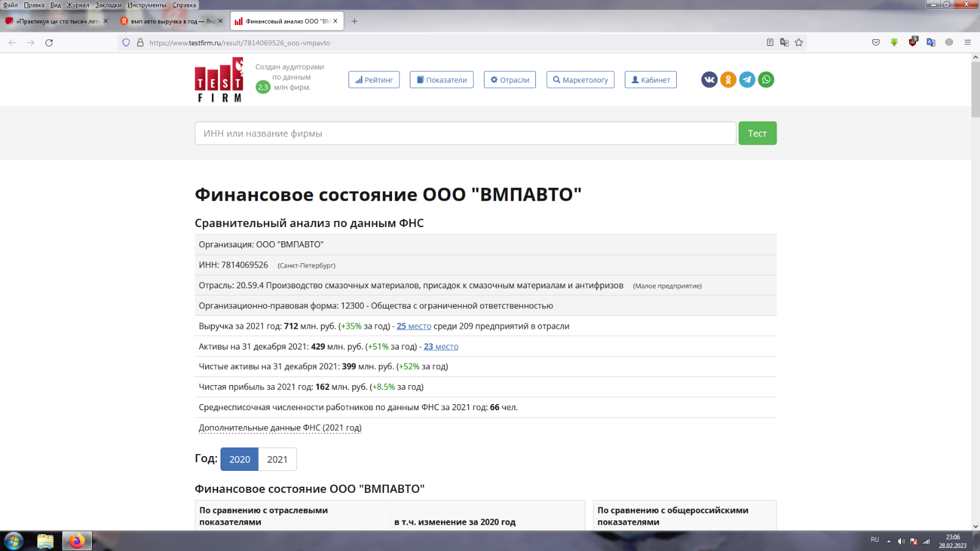This screenshot has width=980, height=551.
Task: Open Windows Explorer from taskbar
Action: (x=45, y=541)
